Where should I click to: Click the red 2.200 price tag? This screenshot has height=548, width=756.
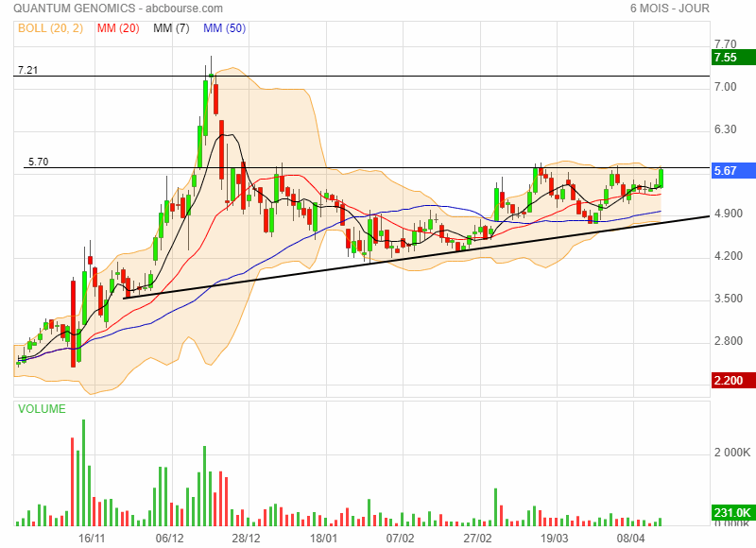pos(733,380)
